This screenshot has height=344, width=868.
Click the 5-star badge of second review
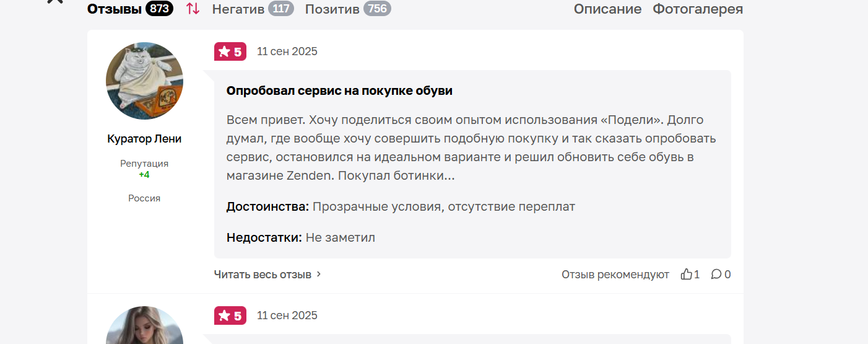(230, 315)
